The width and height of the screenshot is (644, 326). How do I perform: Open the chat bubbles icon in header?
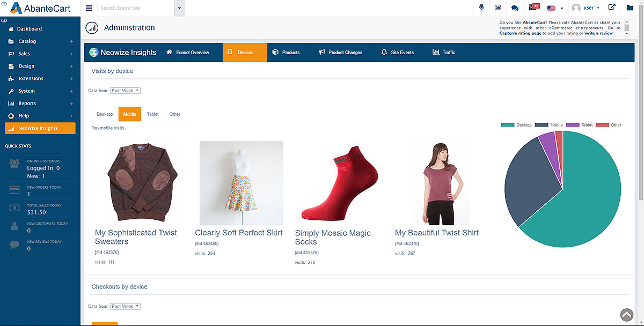pos(515,8)
